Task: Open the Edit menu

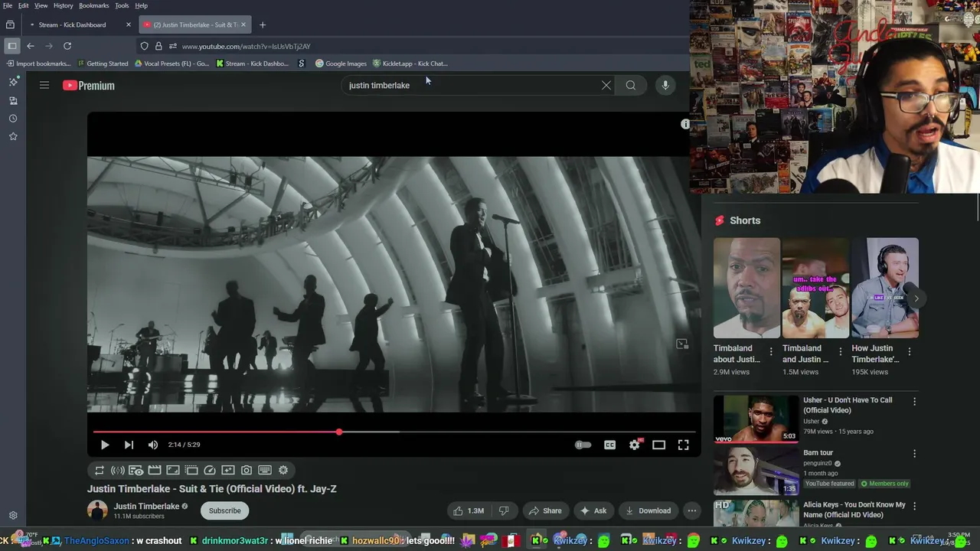Action: pos(24,5)
